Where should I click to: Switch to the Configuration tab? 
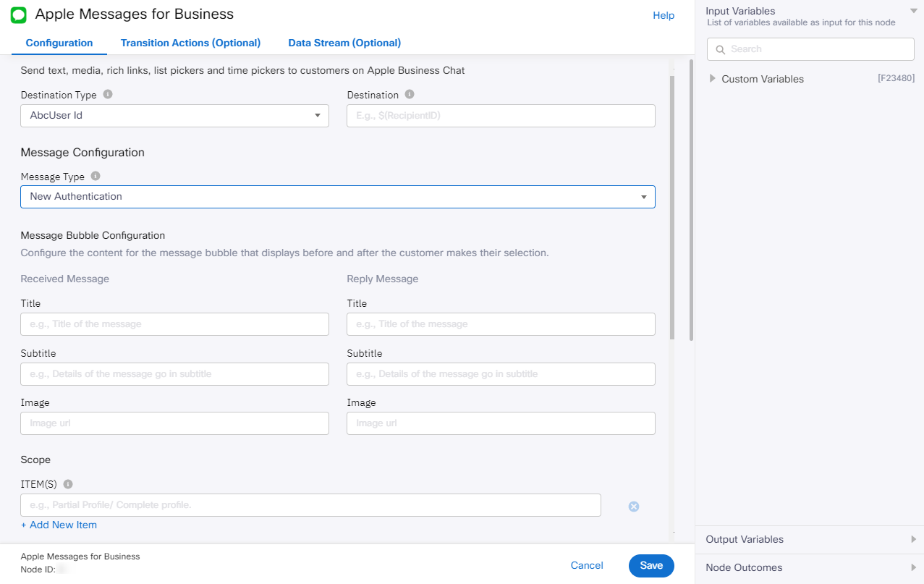pyautogui.click(x=59, y=43)
